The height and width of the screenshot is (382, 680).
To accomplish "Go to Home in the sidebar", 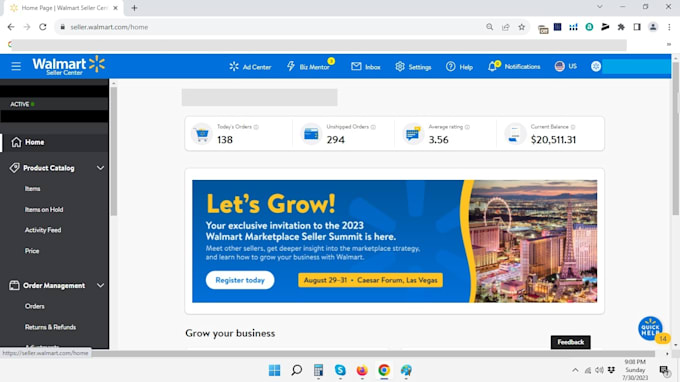I will pyautogui.click(x=54, y=142).
